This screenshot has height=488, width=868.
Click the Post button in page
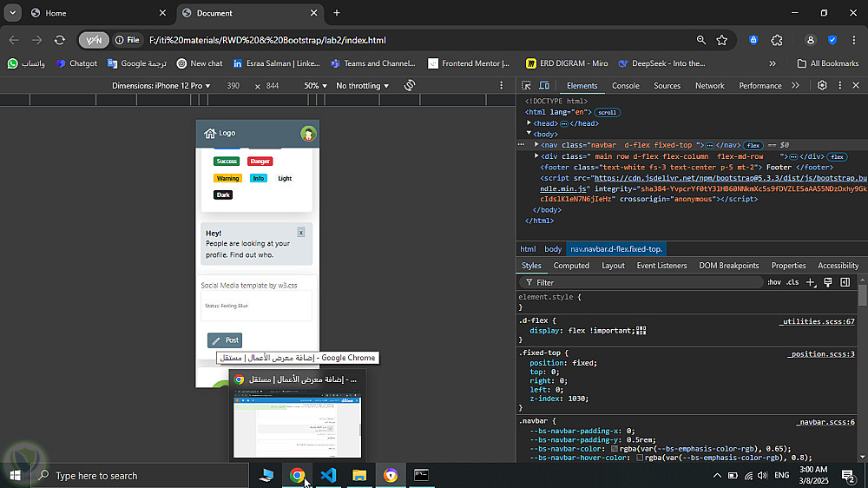225,340
